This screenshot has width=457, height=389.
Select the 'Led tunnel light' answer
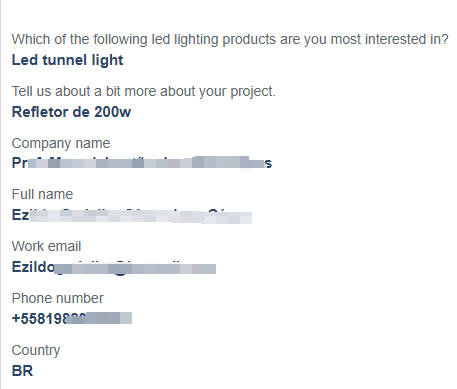[67, 60]
